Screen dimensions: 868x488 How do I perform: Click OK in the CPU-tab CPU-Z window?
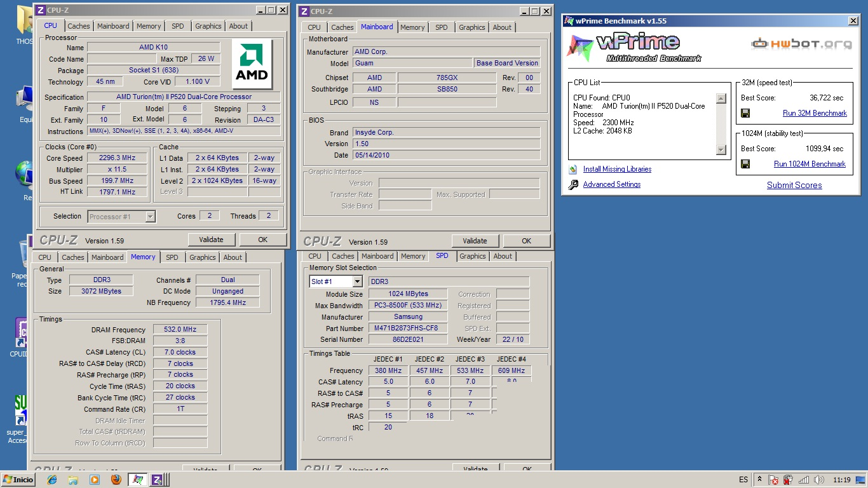262,240
